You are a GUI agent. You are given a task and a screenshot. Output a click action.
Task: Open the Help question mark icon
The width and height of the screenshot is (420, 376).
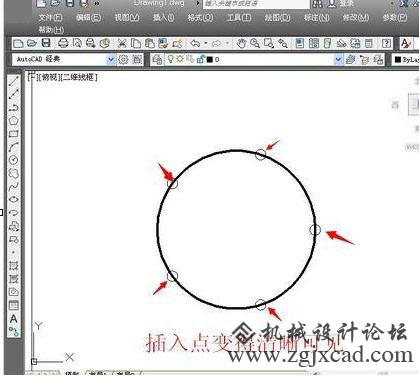[x=386, y=43]
